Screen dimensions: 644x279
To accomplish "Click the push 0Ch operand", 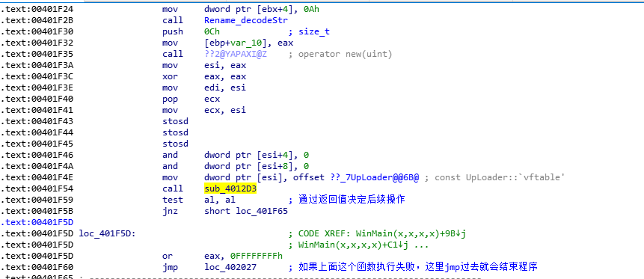I will pos(212,31).
